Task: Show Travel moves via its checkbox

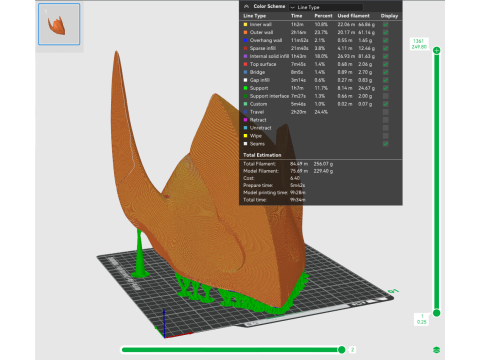Action: tap(386, 112)
